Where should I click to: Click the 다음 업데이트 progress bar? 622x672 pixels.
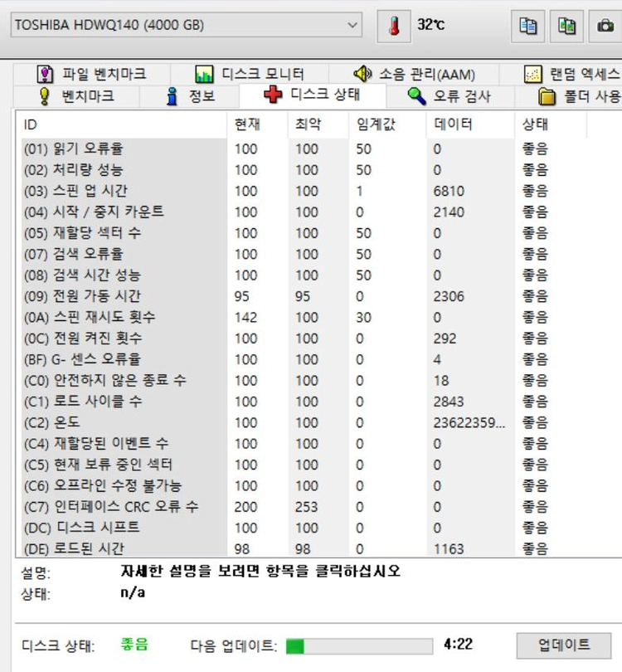(x=359, y=645)
